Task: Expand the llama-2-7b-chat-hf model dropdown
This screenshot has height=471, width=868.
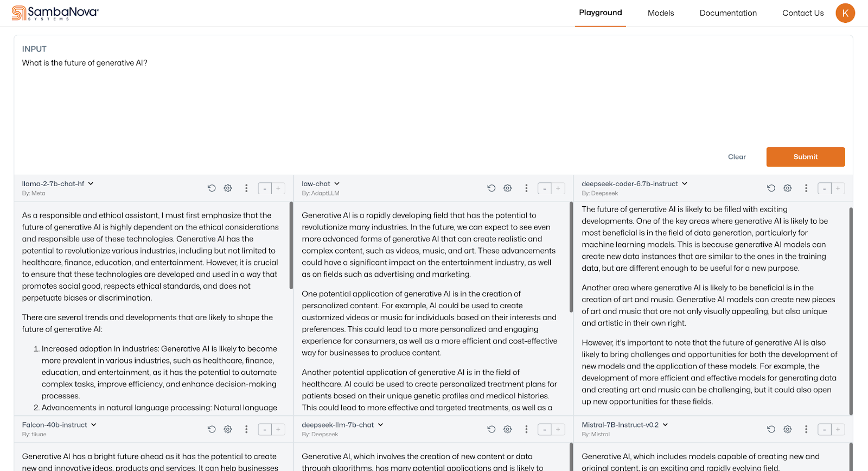Action: 91,184
